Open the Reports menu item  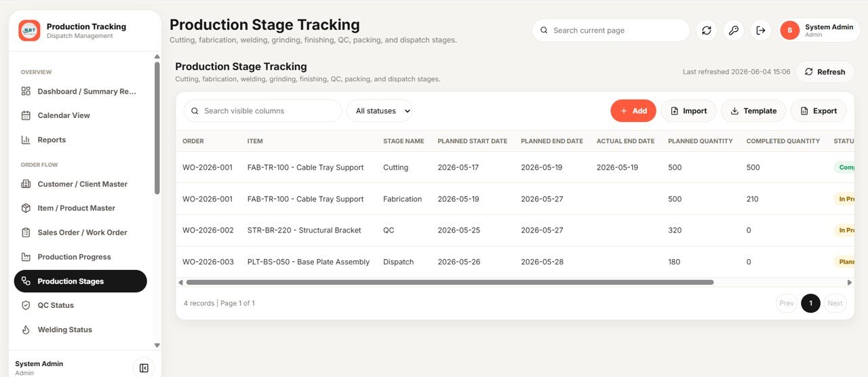pyautogui.click(x=80, y=140)
